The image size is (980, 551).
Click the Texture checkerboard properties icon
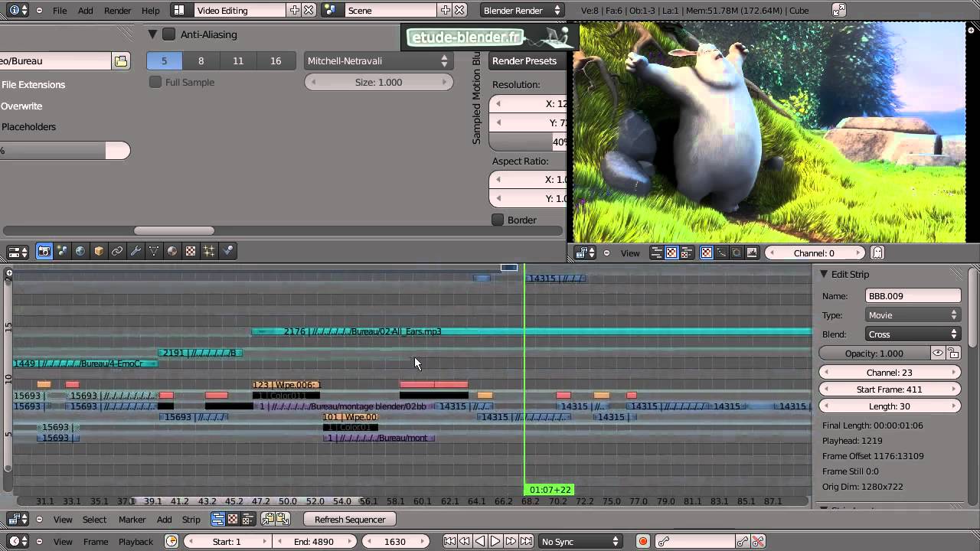pyautogui.click(x=191, y=251)
